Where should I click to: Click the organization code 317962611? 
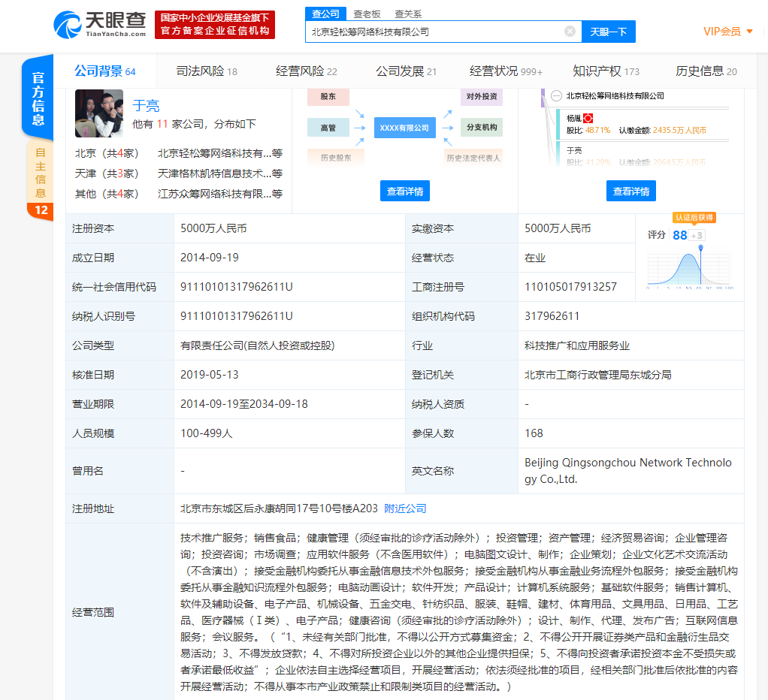pyautogui.click(x=552, y=316)
